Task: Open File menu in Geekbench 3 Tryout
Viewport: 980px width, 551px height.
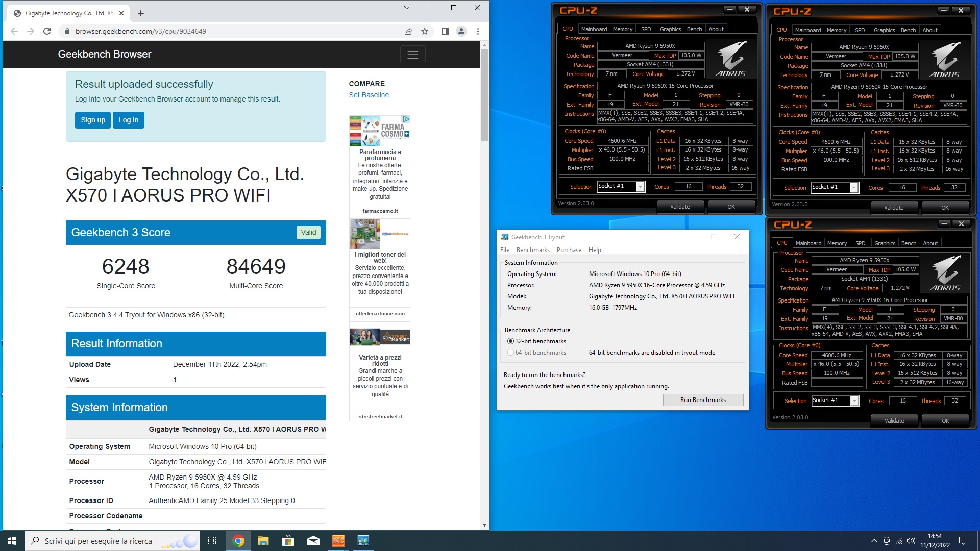Action: click(505, 250)
